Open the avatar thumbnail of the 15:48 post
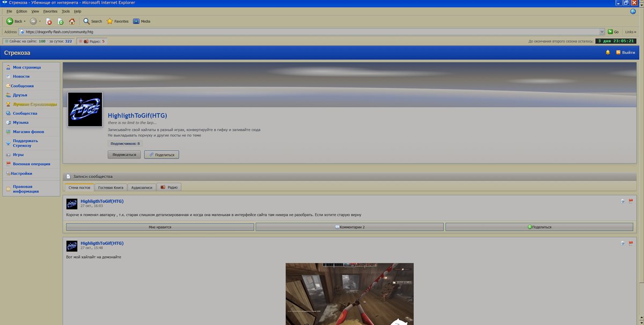Viewport: 644px width, 325px height. point(72,246)
